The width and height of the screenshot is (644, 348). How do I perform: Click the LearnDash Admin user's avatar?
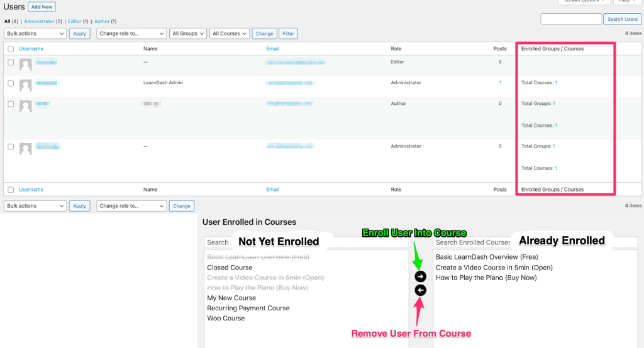tap(25, 85)
